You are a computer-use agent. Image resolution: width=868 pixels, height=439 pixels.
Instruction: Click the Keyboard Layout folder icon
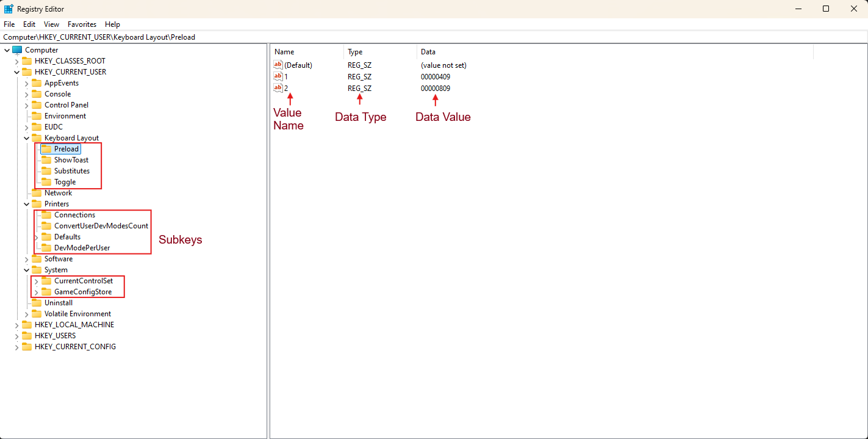coord(37,138)
